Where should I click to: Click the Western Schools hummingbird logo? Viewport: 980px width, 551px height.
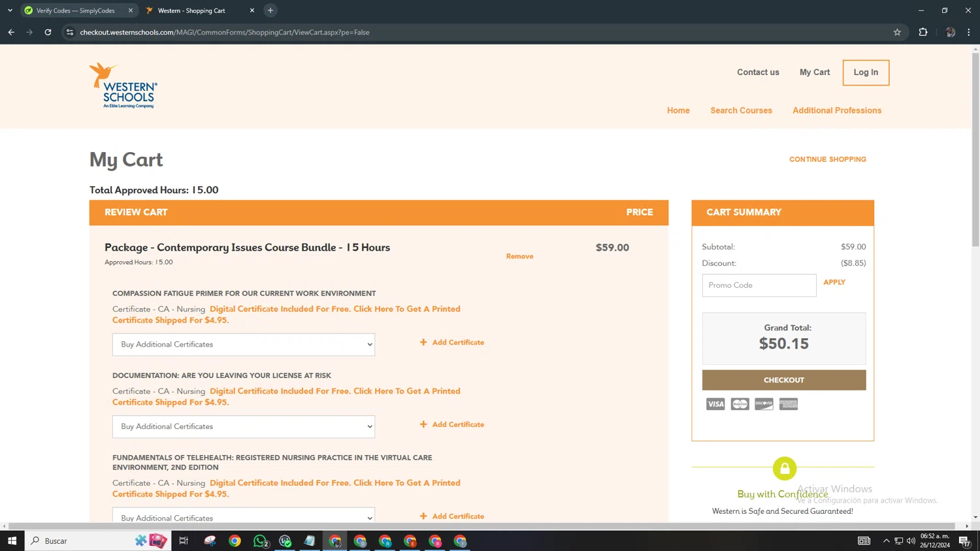(123, 86)
